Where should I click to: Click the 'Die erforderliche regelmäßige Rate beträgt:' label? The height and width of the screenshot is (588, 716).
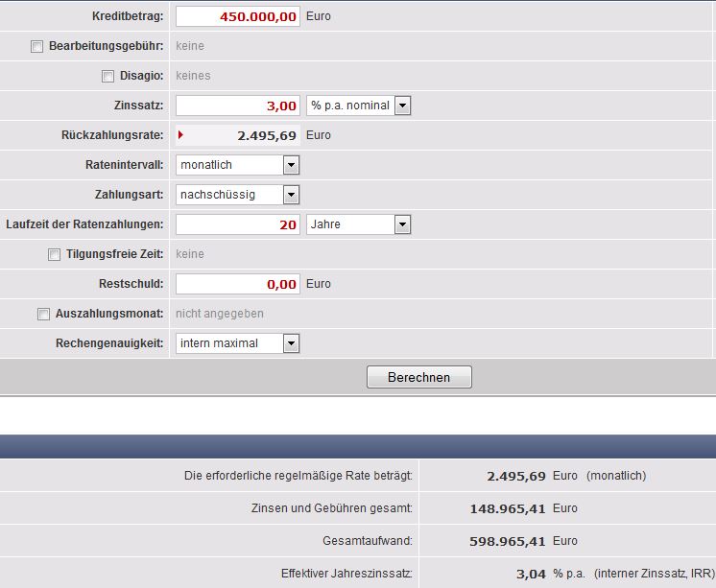(298, 476)
